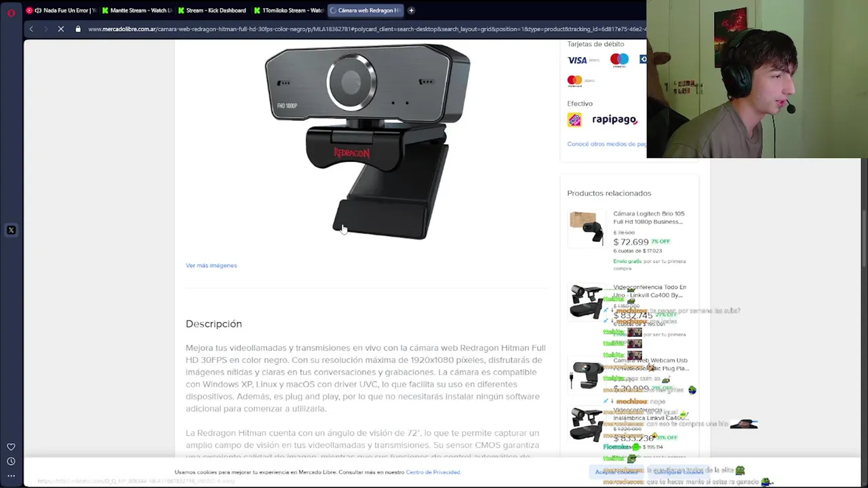Click the Efectivo label
This screenshot has height=488, width=868.
pyautogui.click(x=580, y=104)
